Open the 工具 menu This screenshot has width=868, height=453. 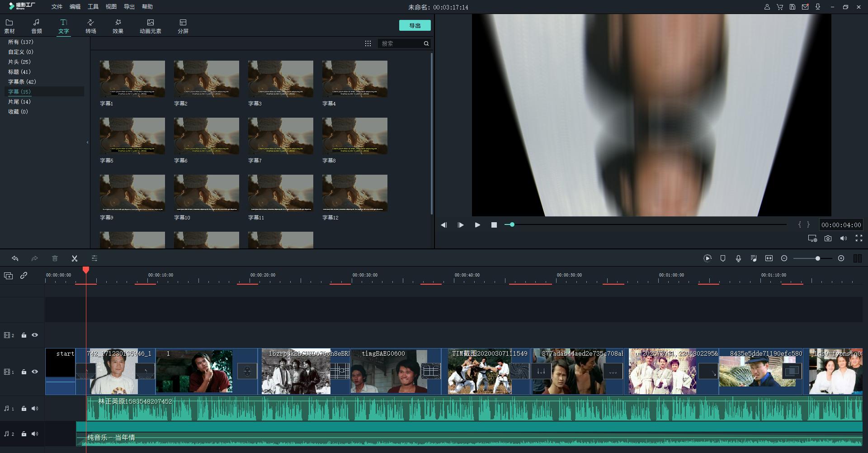(x=93, y=7)
